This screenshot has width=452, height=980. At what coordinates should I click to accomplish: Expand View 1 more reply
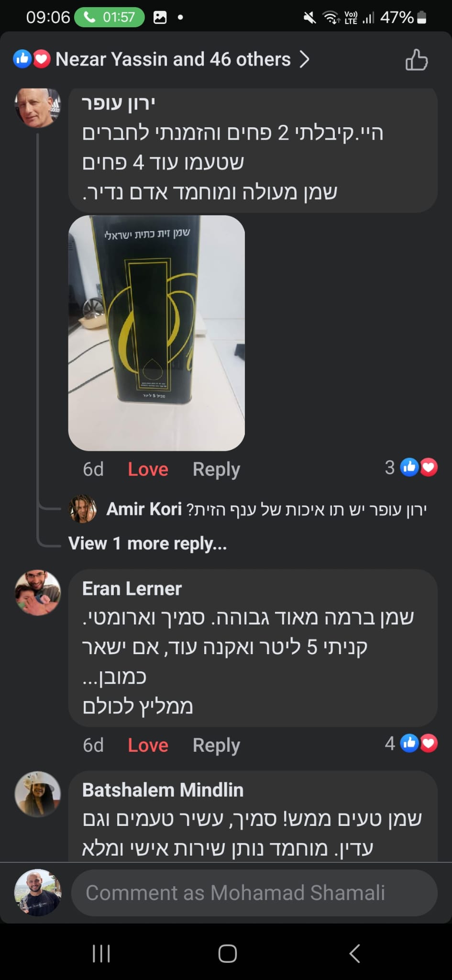click(147, 543)
